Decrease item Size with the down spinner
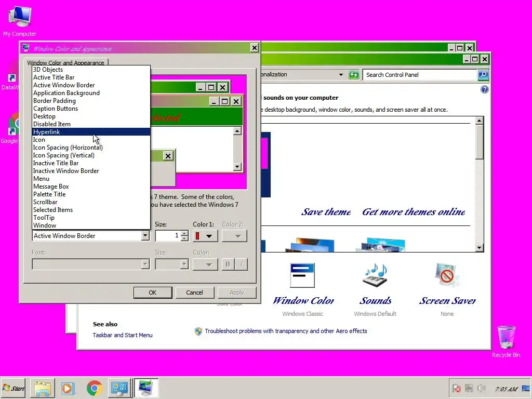The height and width of the screenshot is (399, 532). pos(184,238)
